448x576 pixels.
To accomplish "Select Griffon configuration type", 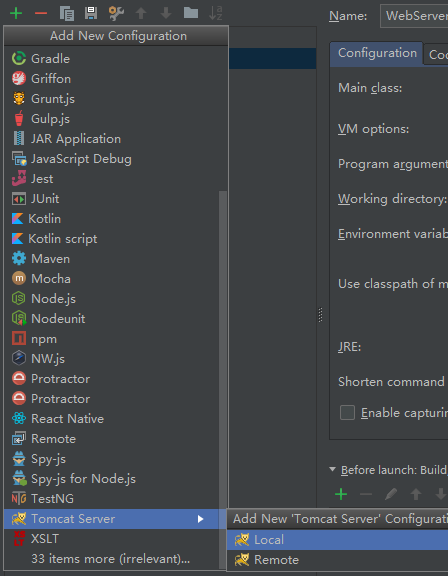I will click(x=116, y=79).
